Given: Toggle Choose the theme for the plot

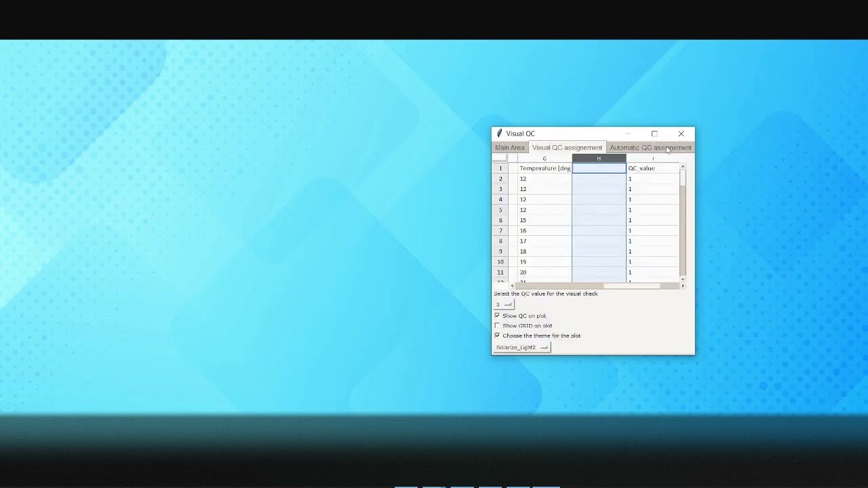Looking at the screenshot, I should click(497, 335).
